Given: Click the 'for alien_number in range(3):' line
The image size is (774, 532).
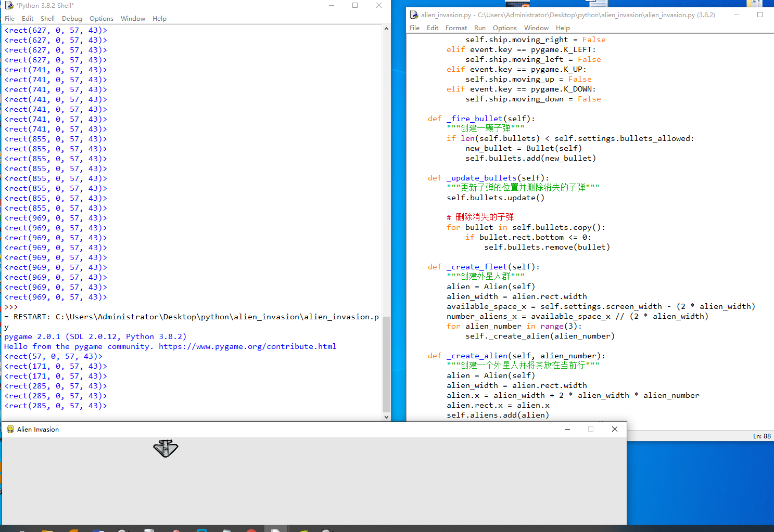Looking at the screenshot, I should tap(514, 326).
